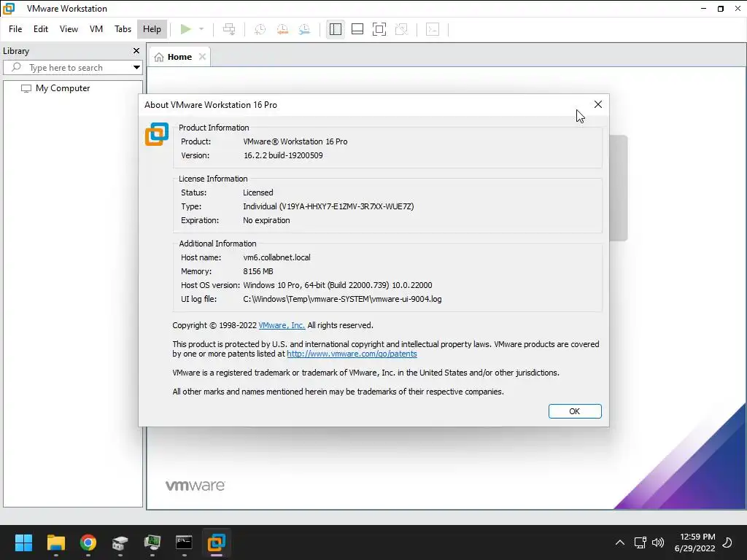Viewport: 747px width, 560px height.
Task: Click the console view toolbar icon
Action: (x=433, y=29)
